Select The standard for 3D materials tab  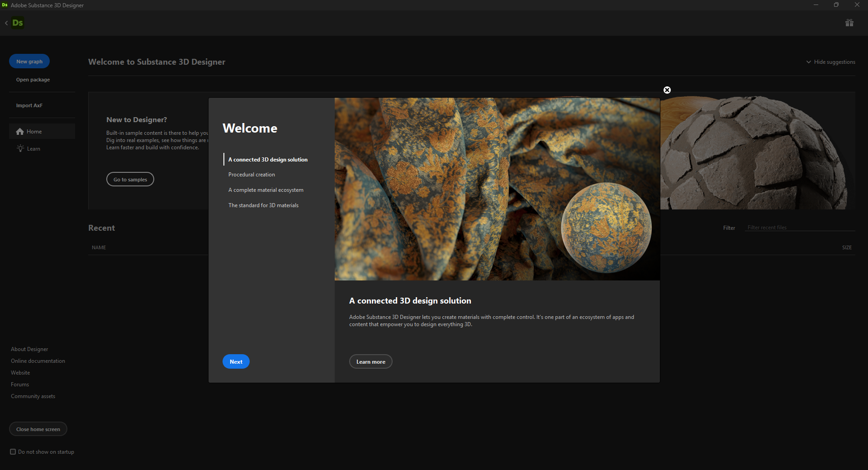point(263,205)
